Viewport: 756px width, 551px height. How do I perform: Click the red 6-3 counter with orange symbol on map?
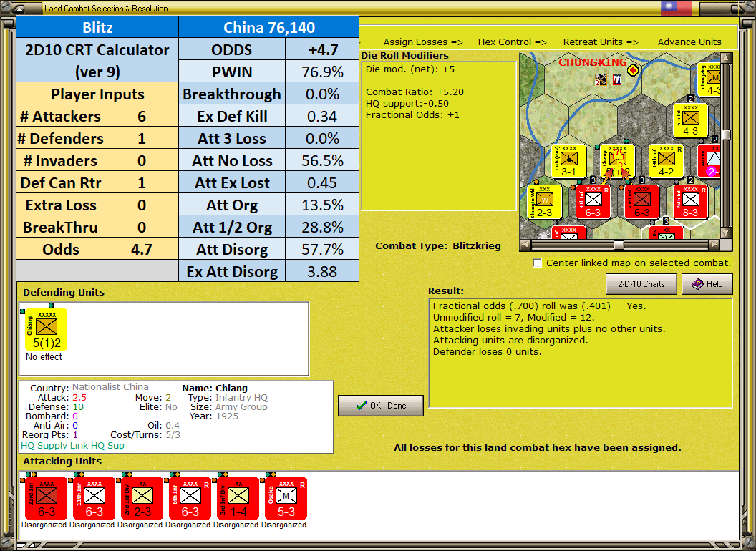pos(641,202)
